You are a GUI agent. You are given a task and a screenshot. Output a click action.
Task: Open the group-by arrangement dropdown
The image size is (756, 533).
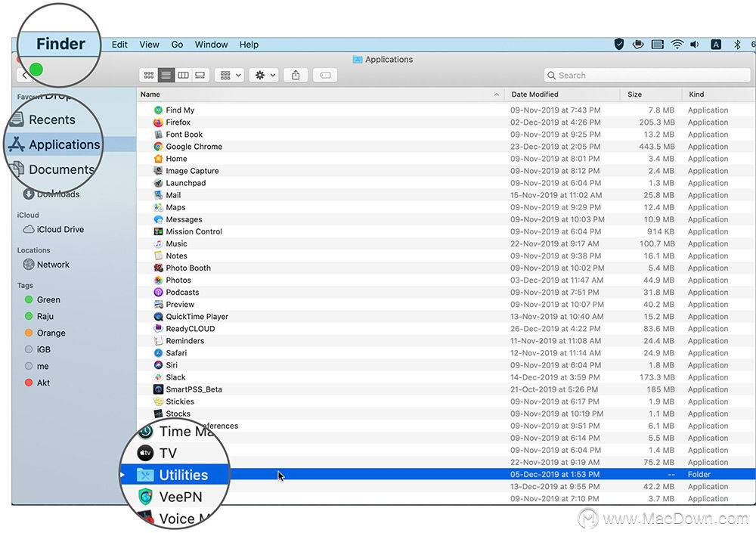[230, 76]
